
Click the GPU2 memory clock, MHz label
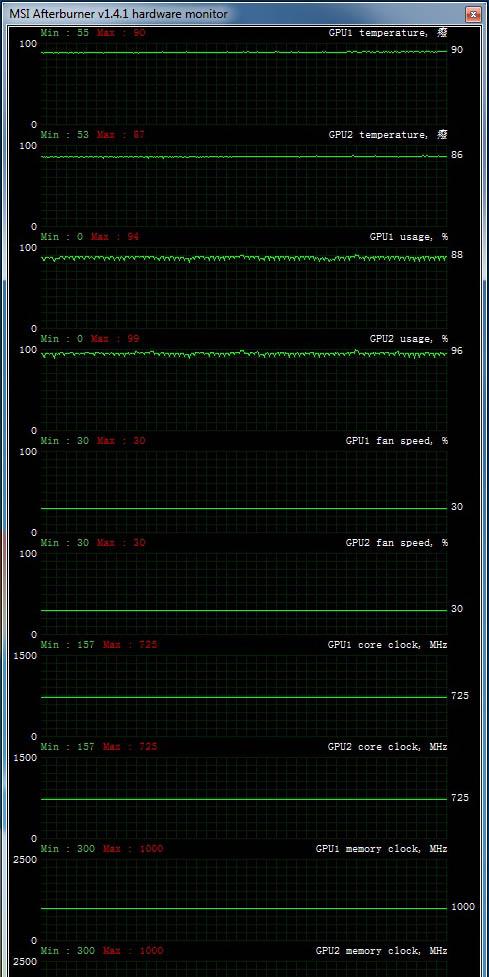pos(382,951)
